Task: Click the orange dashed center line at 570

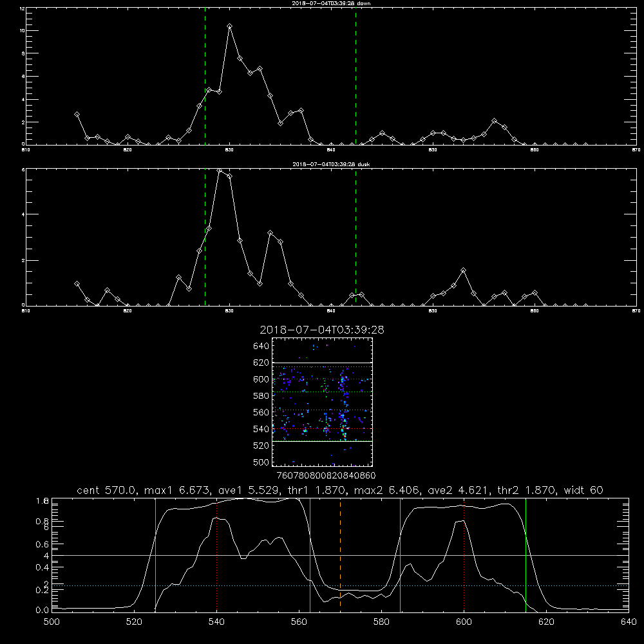Action: pyautogui.click(x=341, y=554)
